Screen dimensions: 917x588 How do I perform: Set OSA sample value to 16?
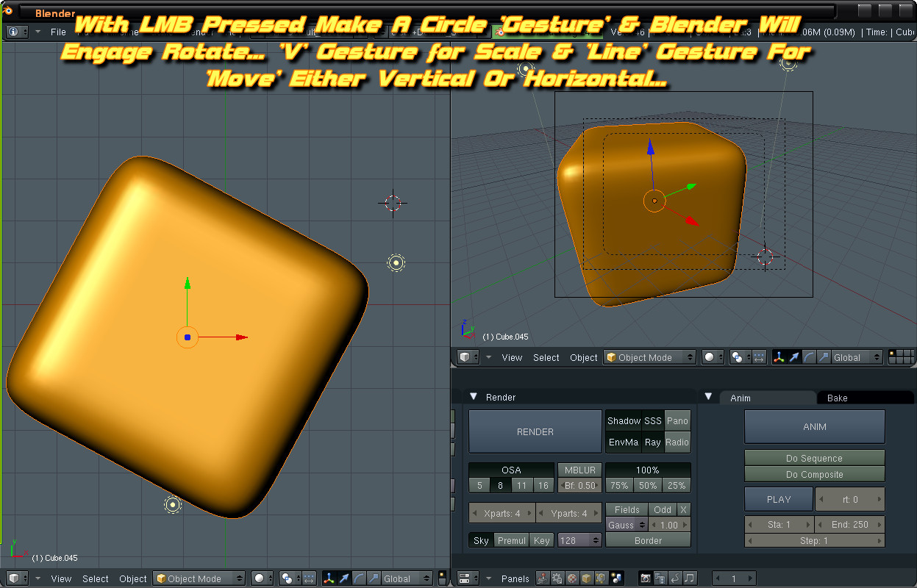pos(543,485)
